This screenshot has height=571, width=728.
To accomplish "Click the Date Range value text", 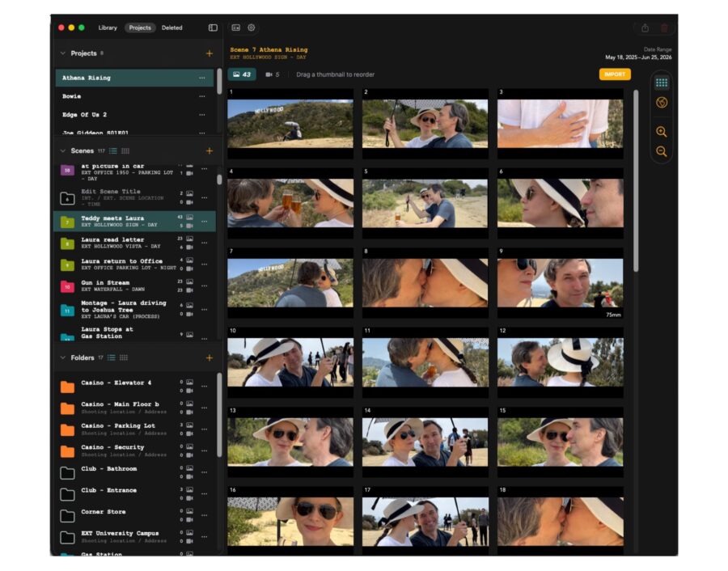I will click(x=638, y=57).
